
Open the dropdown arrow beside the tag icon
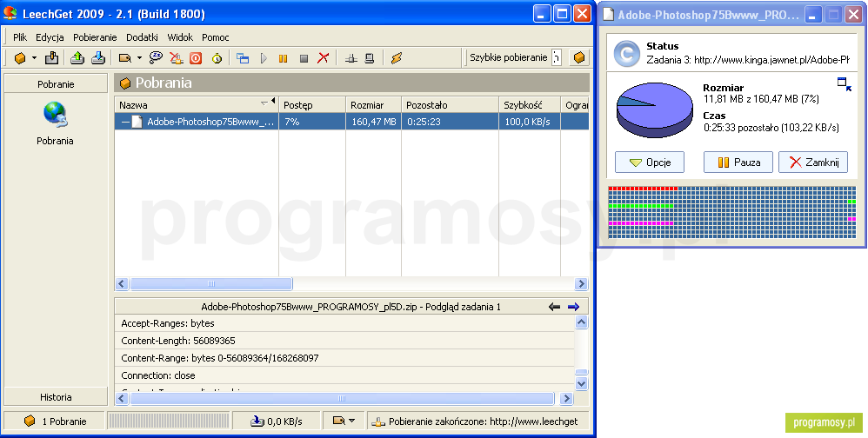tap(139, 57)
